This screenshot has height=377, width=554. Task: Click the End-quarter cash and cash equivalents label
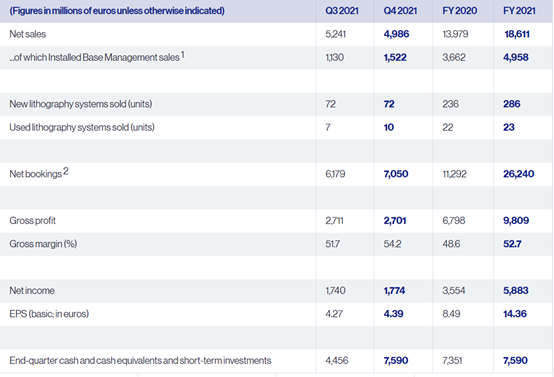point(140,360)
